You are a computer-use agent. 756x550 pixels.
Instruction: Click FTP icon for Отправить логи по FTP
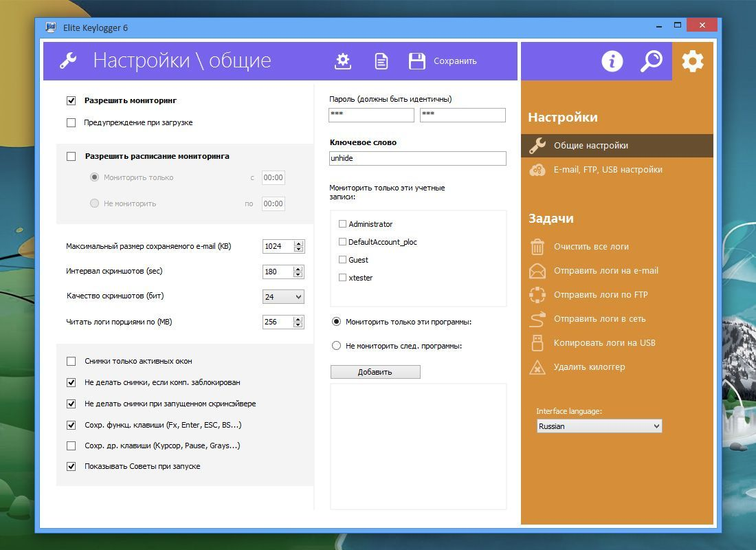point(537,295)
